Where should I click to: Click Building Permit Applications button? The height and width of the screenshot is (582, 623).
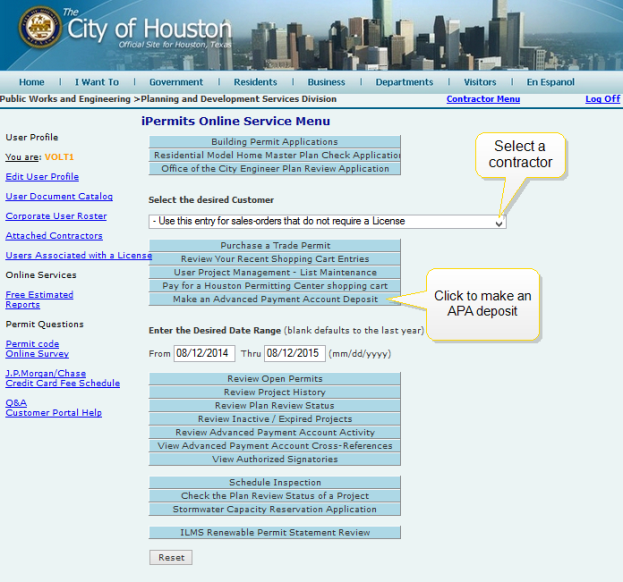(x=275, y=142)
